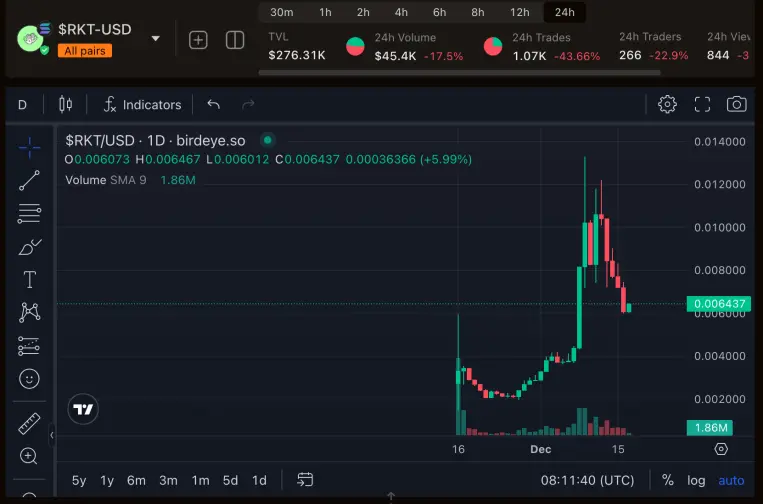
Task: Click the 24h Volume $45.4K value
Action: [x=395, y=56]
